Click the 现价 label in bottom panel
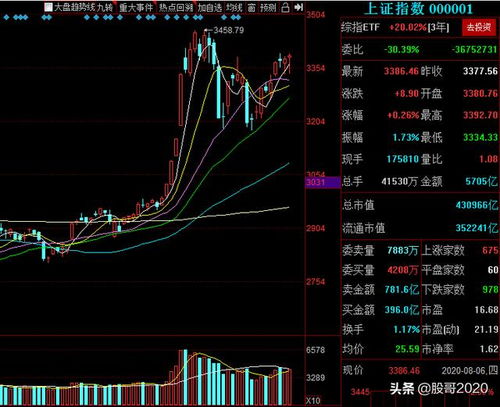Screen dimensions: 500x407 pyautogui.click(x=353, y=370)
